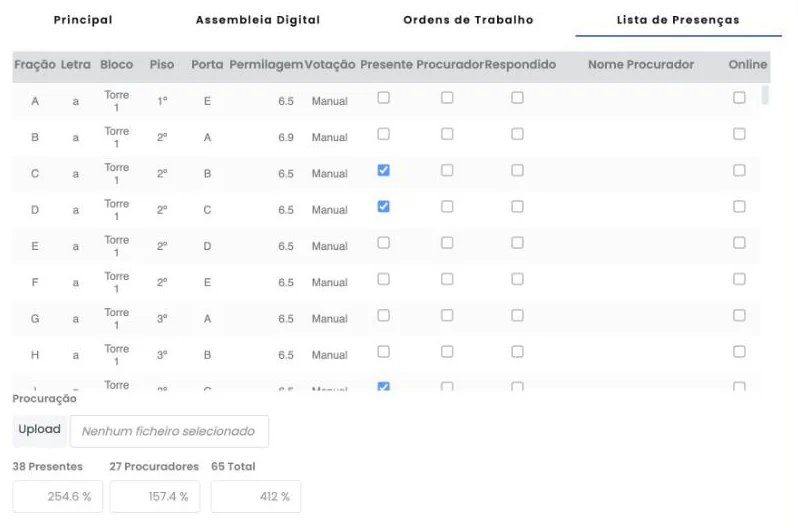The image size is (798, 528).
Task: Click the Total percentage field 412 %
Action: point(256,496)
